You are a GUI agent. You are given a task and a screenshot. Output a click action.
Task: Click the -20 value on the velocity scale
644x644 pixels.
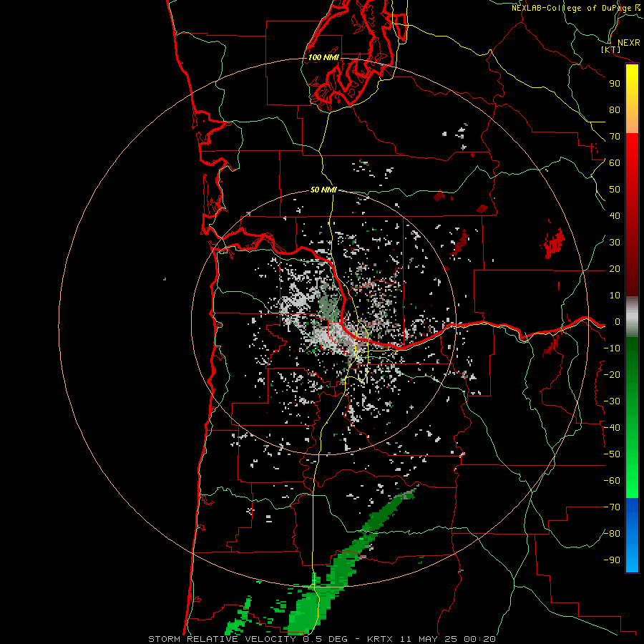(x=612, y=375)
